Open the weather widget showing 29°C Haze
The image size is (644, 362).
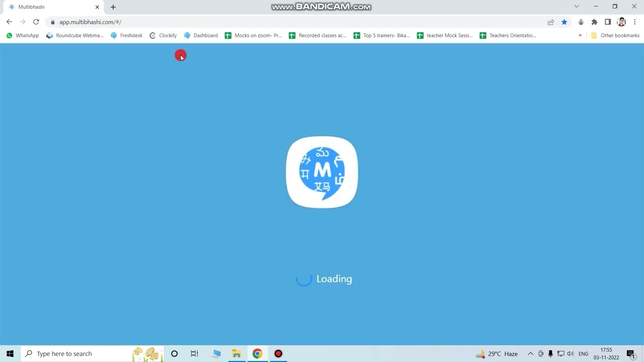coord(497,354)
